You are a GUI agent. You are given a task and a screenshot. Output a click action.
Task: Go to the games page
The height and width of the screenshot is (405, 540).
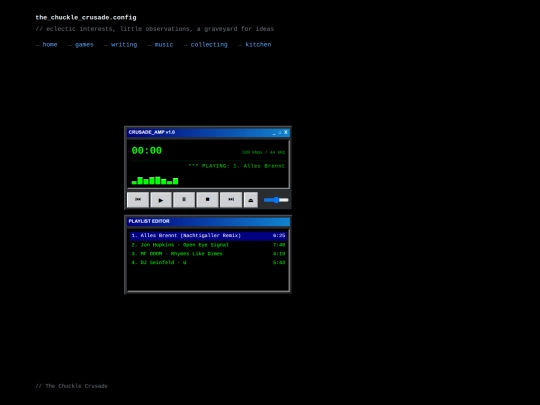pyautogui.click(x=84, y=44)
